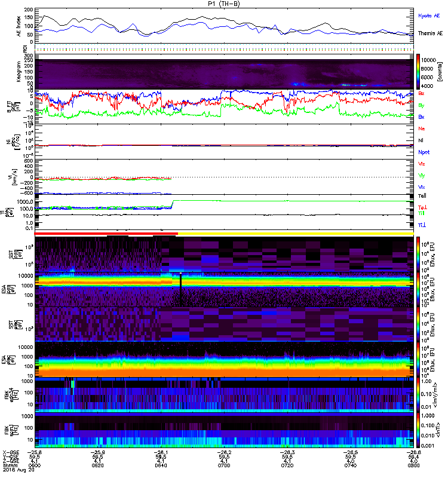Click the AE Index axis label

coord(19,26)
